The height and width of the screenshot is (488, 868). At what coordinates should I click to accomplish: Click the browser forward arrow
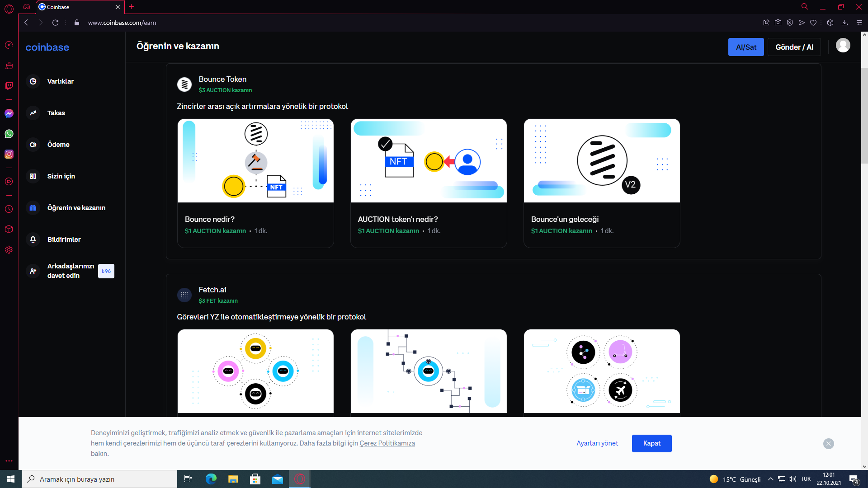(x=41, y=23)
